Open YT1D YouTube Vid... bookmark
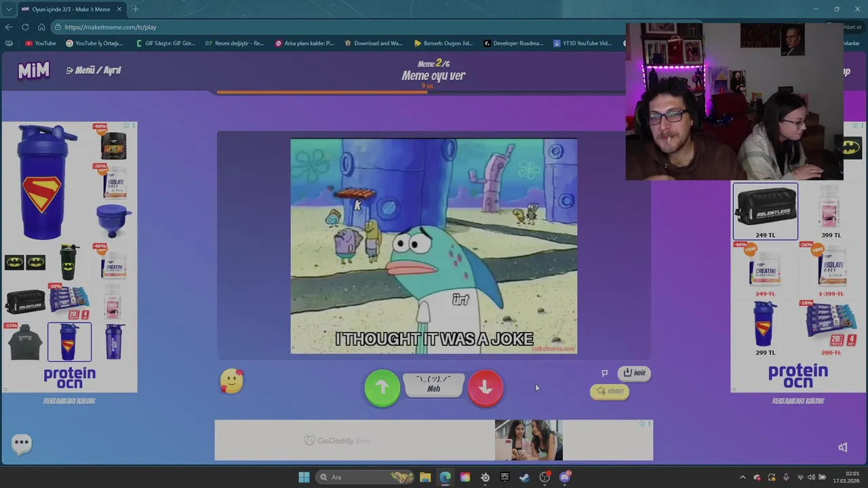The width and height of the screenshot is (868, 488). 583,43
